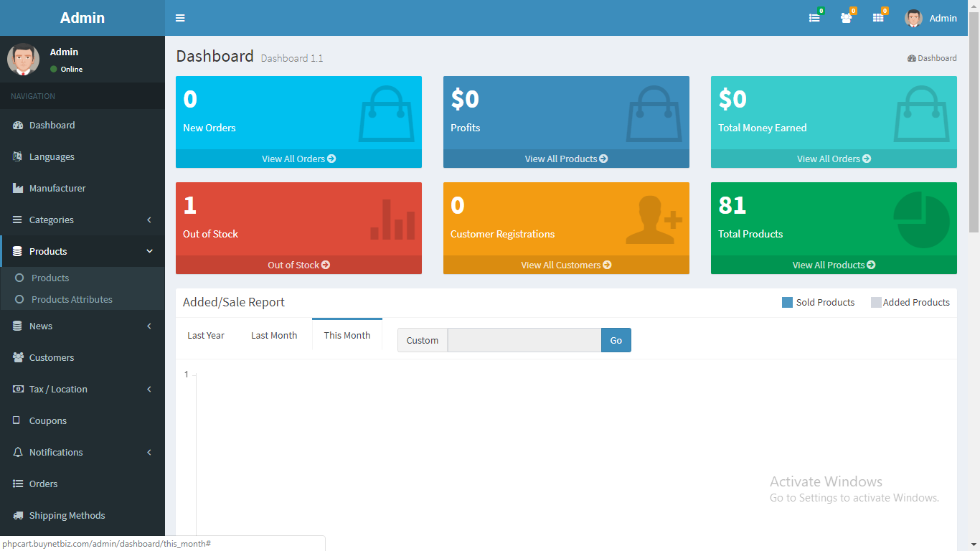Open the orders list icon in header
The height and width of the screenshot is (551, 980).
tap(814, 18)
